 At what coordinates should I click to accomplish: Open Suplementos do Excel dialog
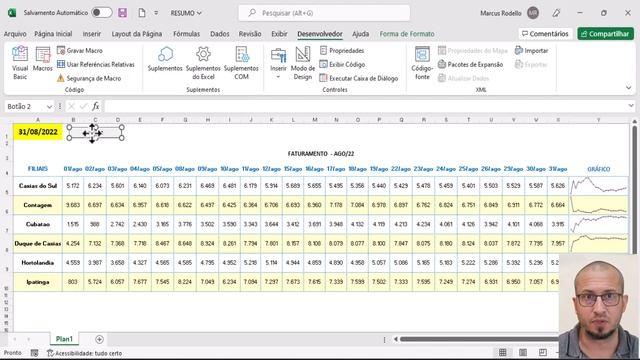pos(203,63)
